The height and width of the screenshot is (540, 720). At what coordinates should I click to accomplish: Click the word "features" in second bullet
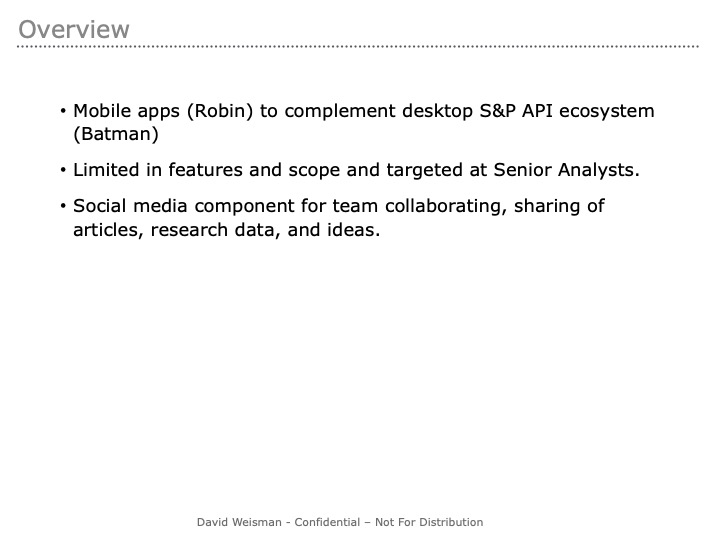tap(207, 170)
